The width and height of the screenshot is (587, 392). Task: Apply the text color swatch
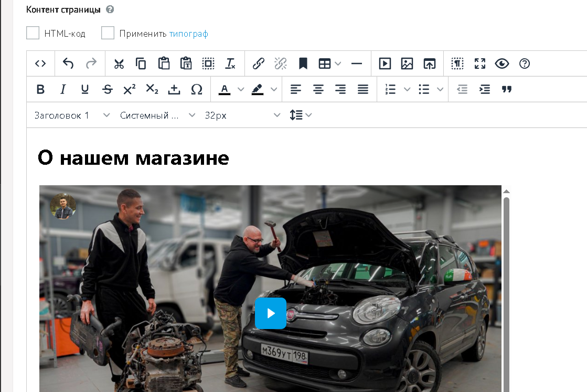(225, 89)
